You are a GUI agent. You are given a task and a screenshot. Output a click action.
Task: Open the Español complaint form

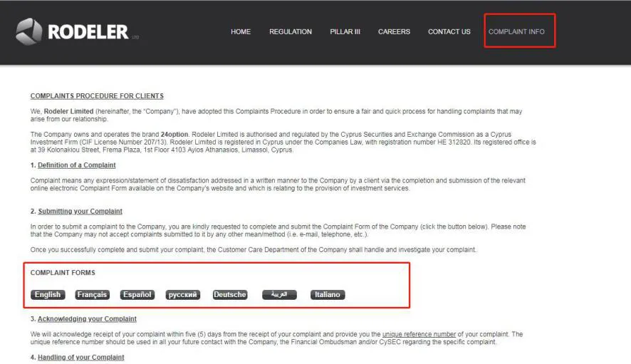pos(137,295)
